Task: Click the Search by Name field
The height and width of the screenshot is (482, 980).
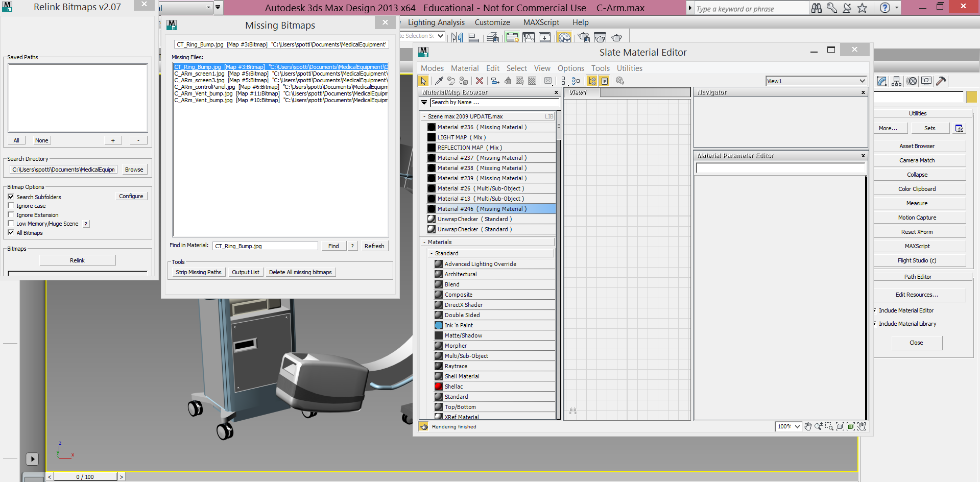Action: tap(494, 103)
